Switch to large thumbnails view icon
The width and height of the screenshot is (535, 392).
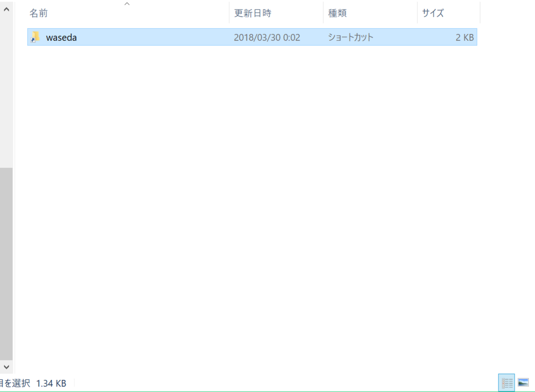click(523, 383)
